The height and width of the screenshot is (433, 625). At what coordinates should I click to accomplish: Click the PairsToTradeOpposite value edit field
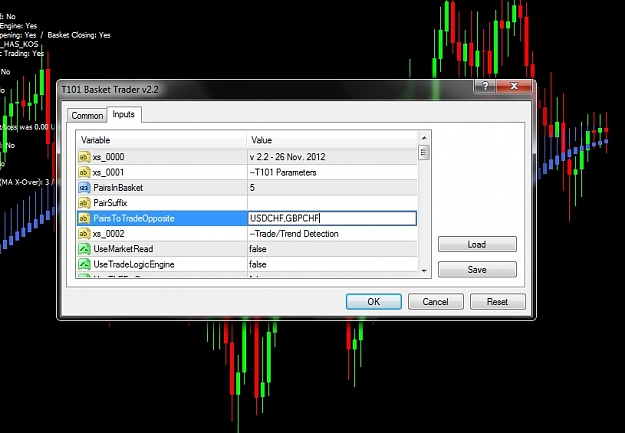point(332,218)
